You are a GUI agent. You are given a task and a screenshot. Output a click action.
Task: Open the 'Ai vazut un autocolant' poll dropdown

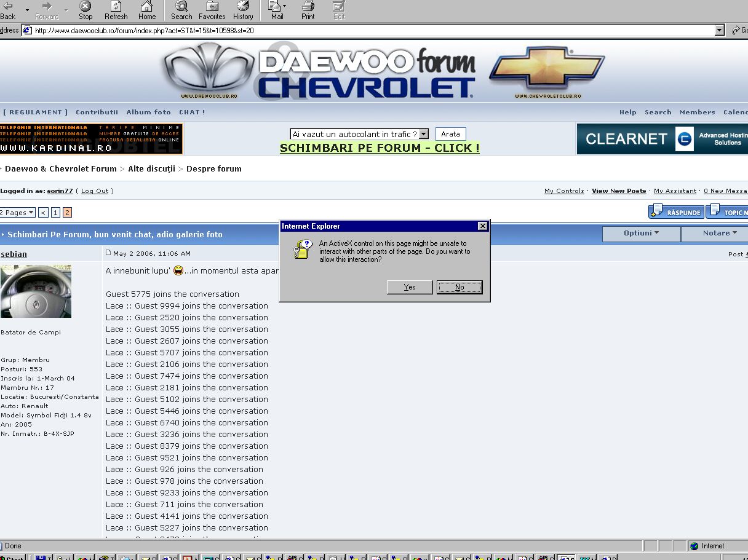pyautogui.click(x=359, y=134)
